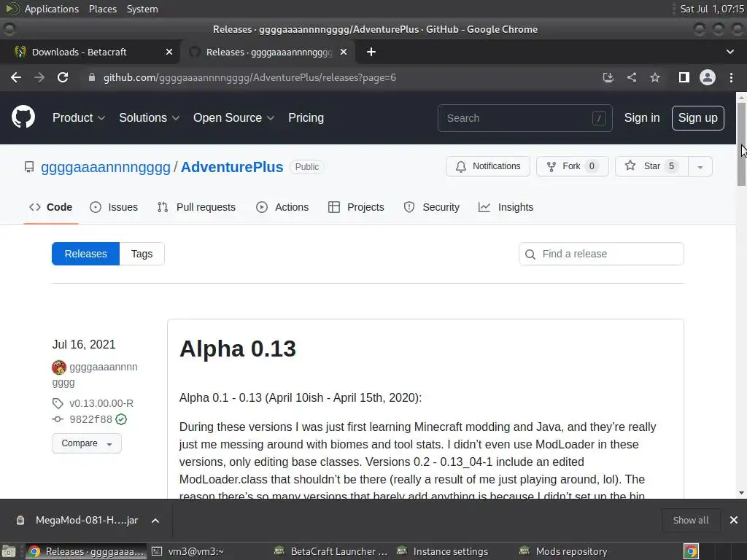Click the slash shortcut key in search box
This screenshot has height=560, width=747.
(x=599, y=118)
